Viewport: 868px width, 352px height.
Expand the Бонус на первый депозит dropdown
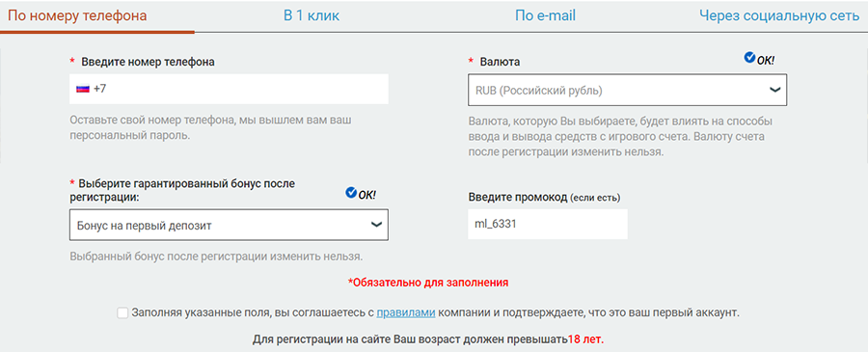[x=229, y=225]
